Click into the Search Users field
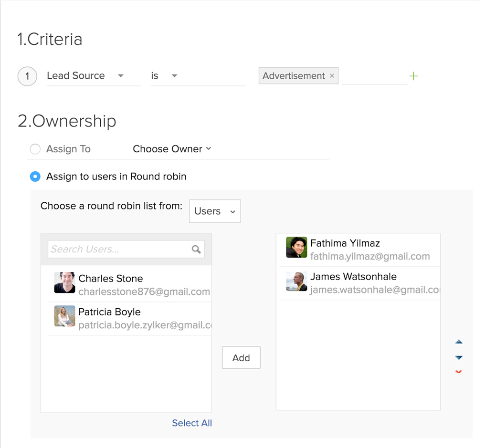 click(119, 249)
